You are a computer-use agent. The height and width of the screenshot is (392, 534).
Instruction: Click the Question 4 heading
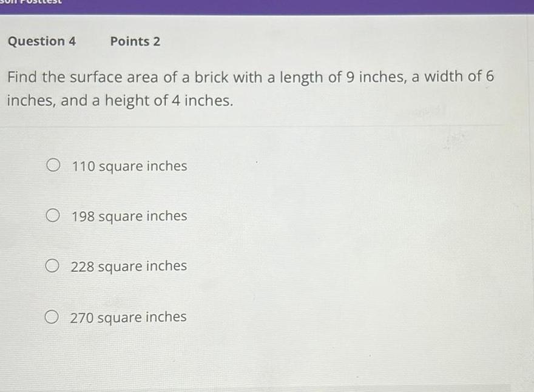tap(42, 41)
